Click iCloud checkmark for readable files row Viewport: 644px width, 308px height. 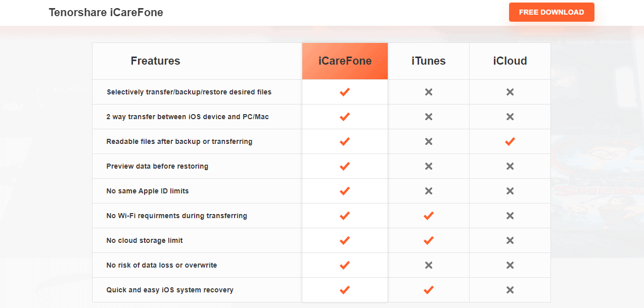[510, 141]
